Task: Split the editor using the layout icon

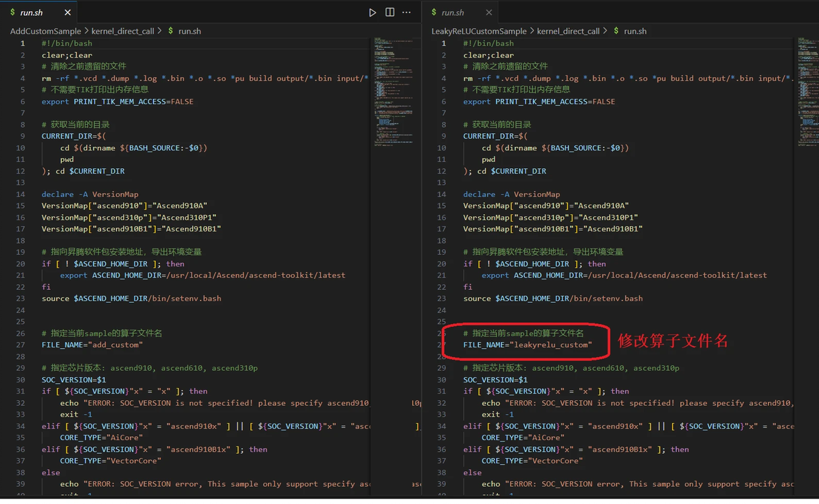Action: click(x=390, y=12)
